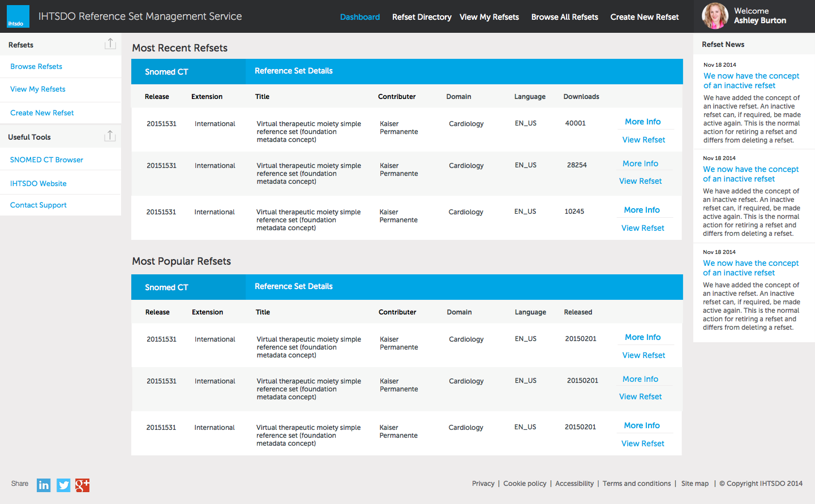Launch the SNOMED CT Browser link
815x504 pixels.
click(x=46, y=160)
